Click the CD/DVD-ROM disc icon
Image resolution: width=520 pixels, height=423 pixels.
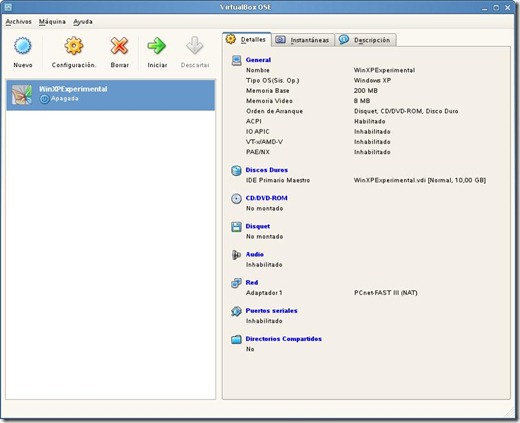[236, 199]
